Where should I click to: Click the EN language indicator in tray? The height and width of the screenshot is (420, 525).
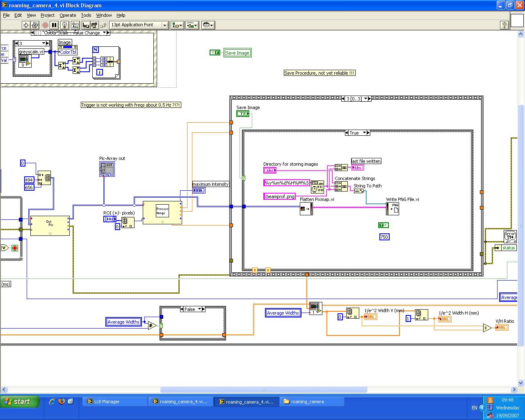[475, 408]
